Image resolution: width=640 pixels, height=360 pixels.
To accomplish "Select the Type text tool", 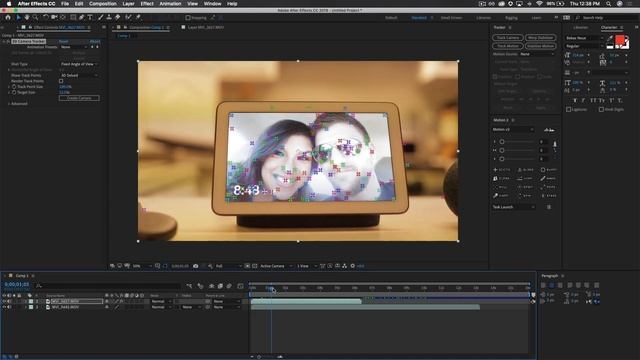I will tap(90, 18).
